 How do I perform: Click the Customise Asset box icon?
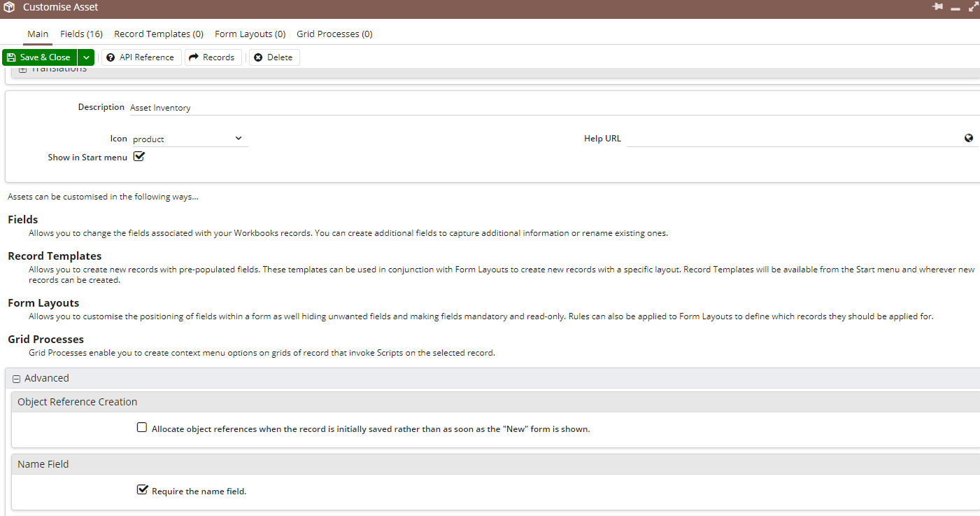9,7
